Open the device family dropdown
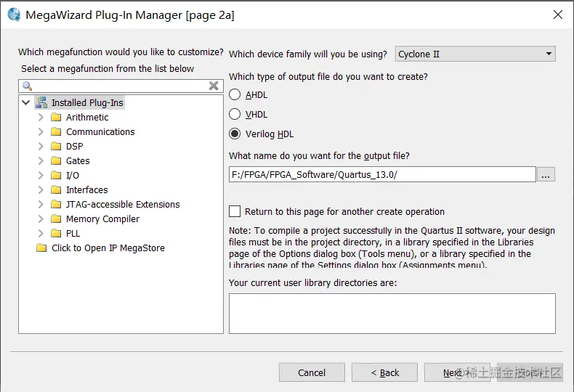Image resolution: width=574 pixels, height=392 pixels. (475, 54)
